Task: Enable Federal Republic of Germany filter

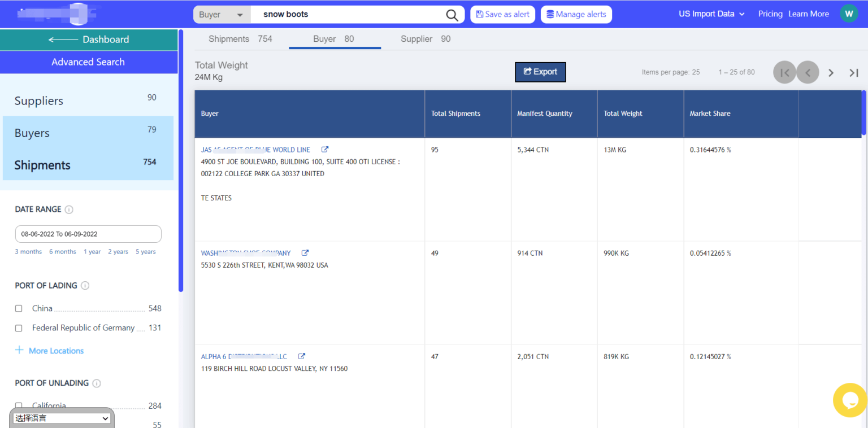Action: [x=19, y=328]
